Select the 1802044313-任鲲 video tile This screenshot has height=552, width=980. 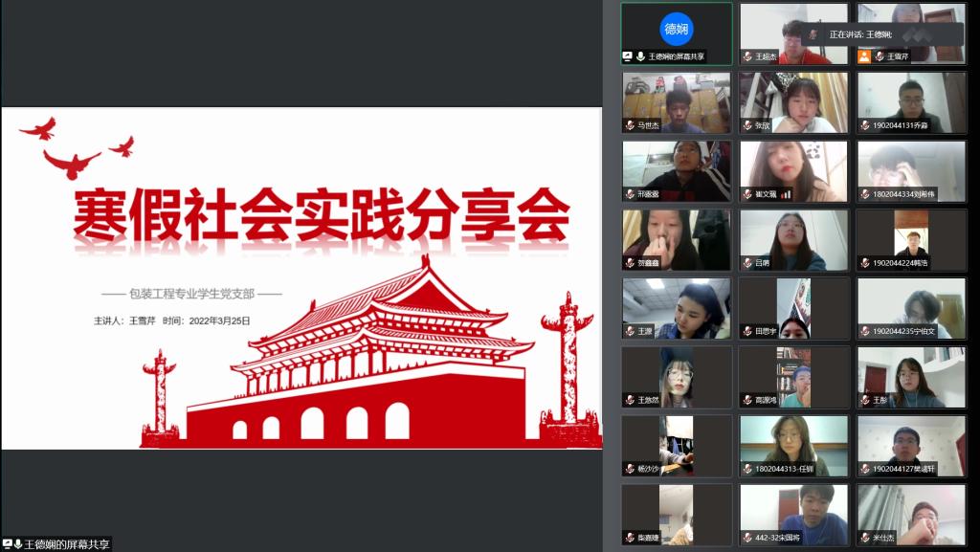793,445
